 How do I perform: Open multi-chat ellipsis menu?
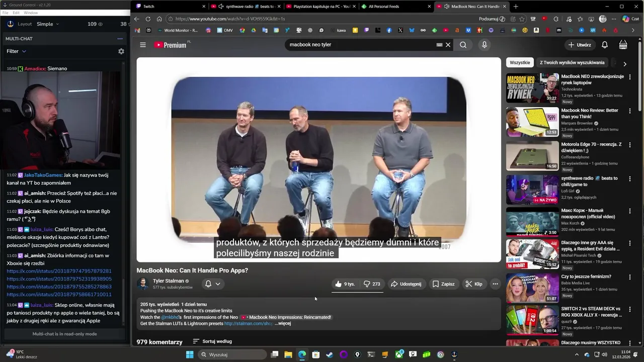(120, 39)
